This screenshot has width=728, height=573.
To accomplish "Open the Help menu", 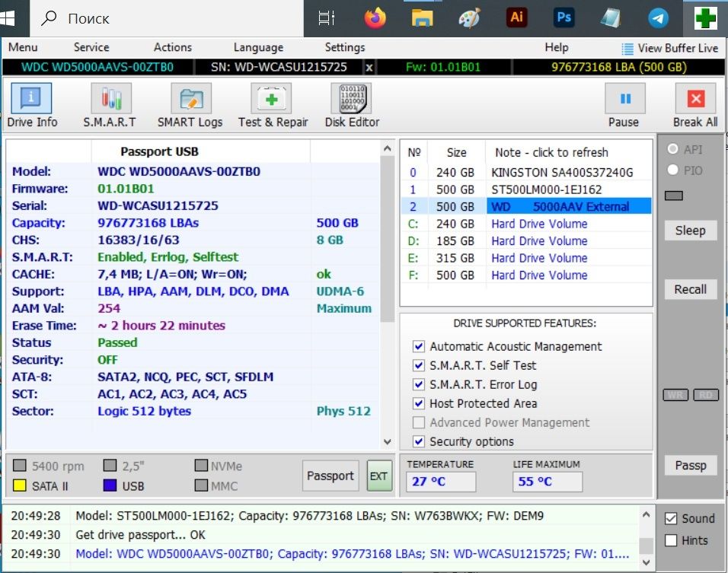I will pyautogui.click(x=556, y=47).
